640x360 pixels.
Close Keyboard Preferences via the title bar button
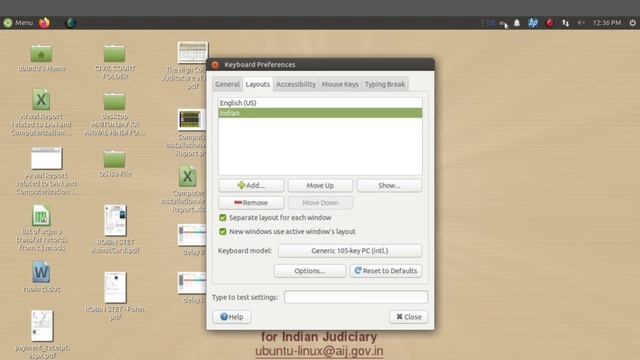click(215, 64)
